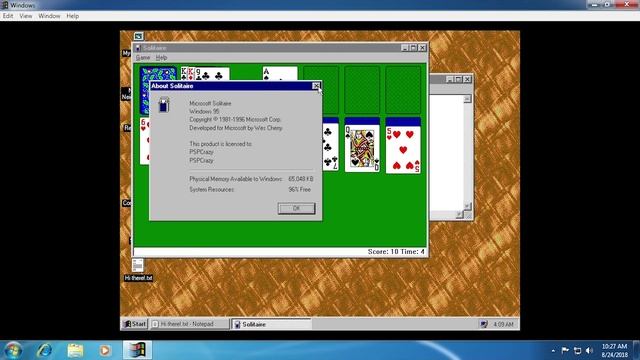This screenshot has height=360, width=640.
Task: Open the Windows 95 Start button
Action: (135, 324)
